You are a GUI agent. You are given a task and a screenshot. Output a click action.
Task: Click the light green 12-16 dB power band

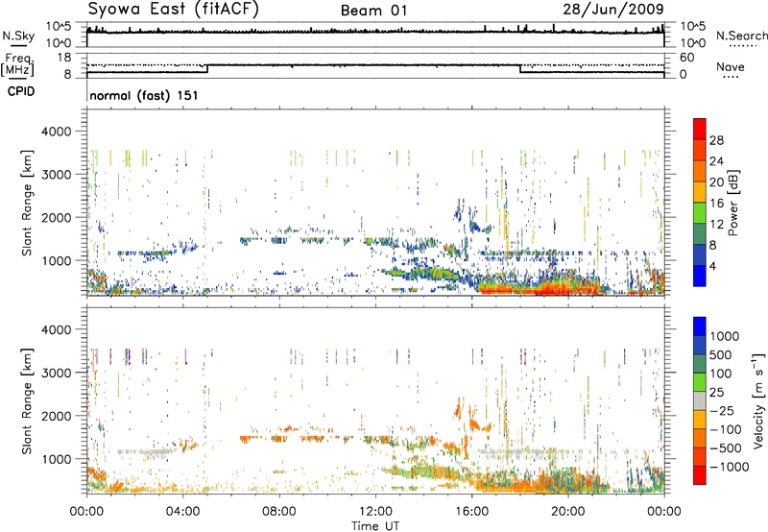[700, 212]
